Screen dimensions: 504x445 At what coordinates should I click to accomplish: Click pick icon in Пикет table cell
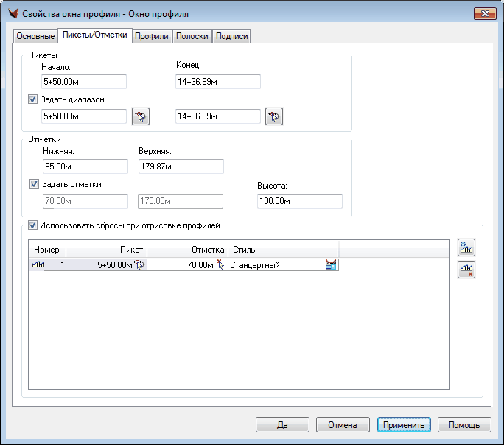click(x=140, y=265)
